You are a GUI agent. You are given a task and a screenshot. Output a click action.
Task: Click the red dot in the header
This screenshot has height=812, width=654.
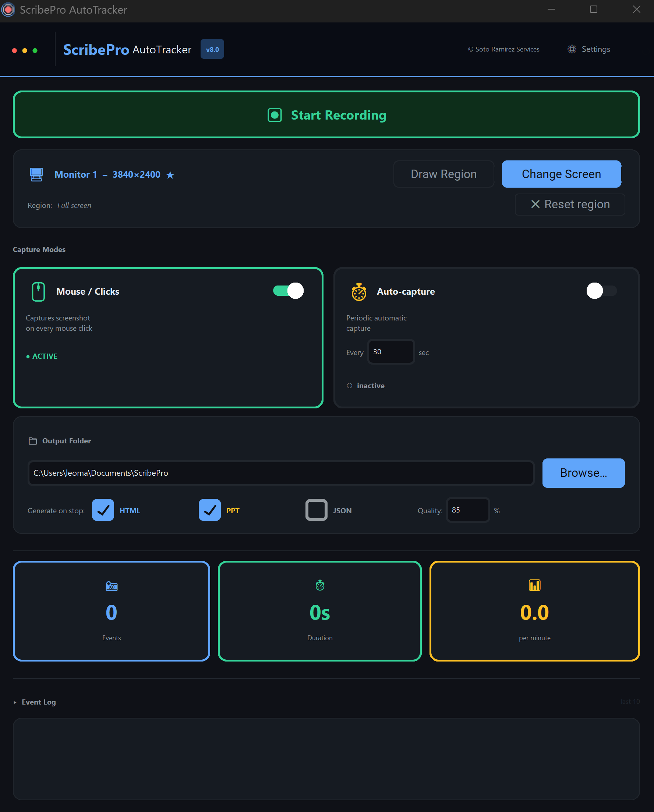click(14, 50)
